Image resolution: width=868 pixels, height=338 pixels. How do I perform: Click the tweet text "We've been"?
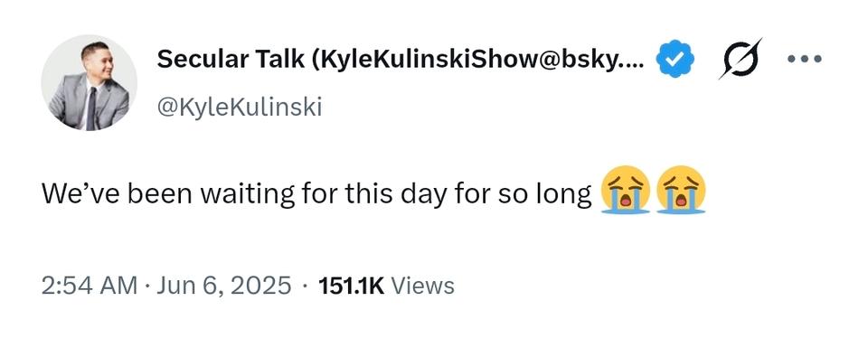(x=118, y=193)
